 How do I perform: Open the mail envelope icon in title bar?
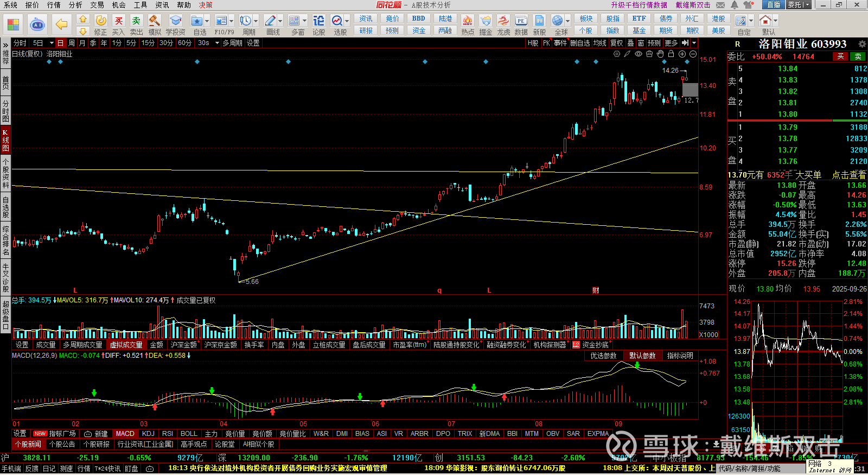[720, 5]
